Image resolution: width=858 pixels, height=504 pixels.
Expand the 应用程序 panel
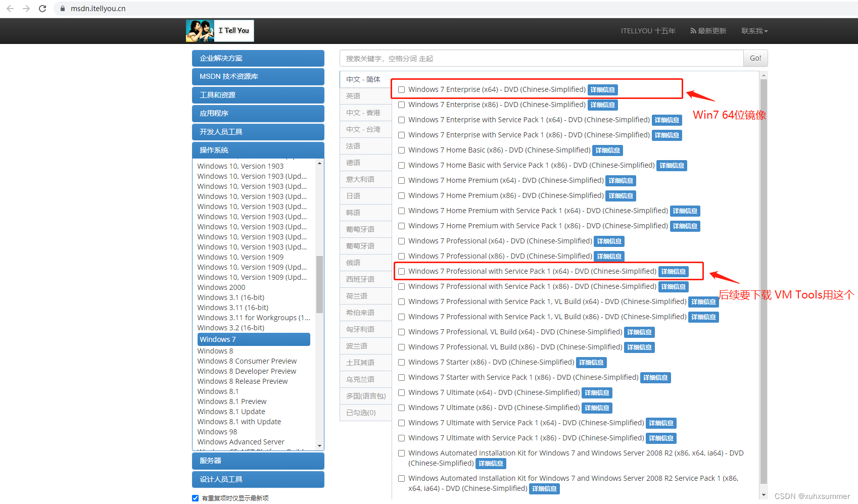point(258,114)
